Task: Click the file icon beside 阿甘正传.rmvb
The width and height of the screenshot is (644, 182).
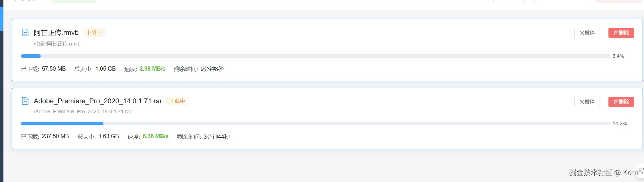Action: tap(25, 32)
